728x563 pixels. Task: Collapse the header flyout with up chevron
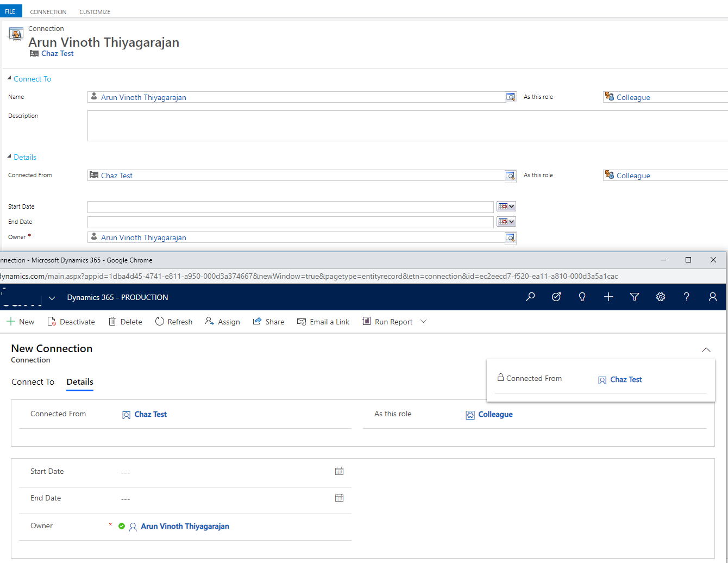coord(706,350)
